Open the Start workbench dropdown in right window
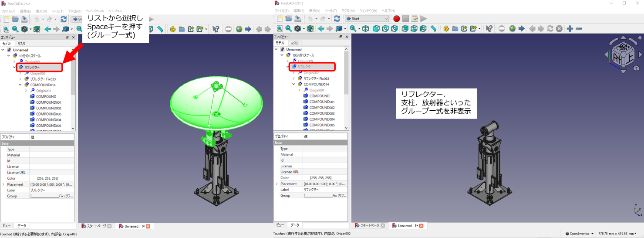 [367, 19]
